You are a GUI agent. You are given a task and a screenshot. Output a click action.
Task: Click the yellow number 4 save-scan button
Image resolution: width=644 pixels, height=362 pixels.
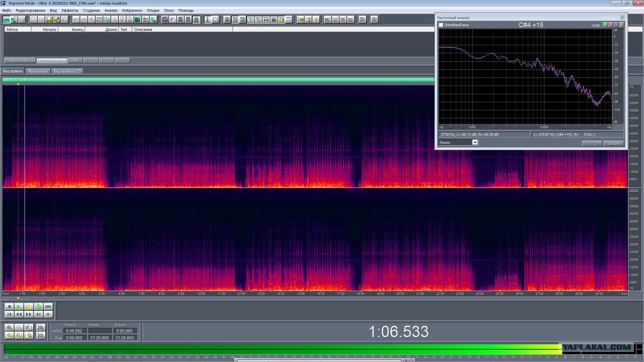coord(622,25)
